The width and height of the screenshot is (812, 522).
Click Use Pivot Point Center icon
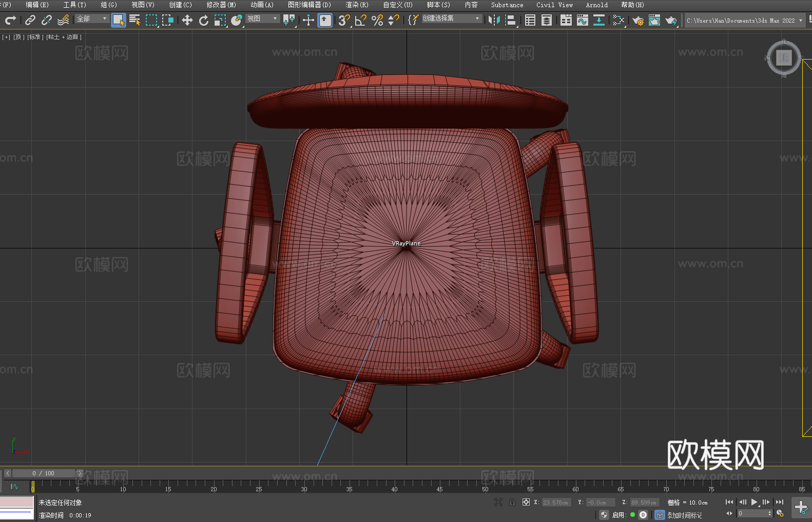tap(289, 20)
